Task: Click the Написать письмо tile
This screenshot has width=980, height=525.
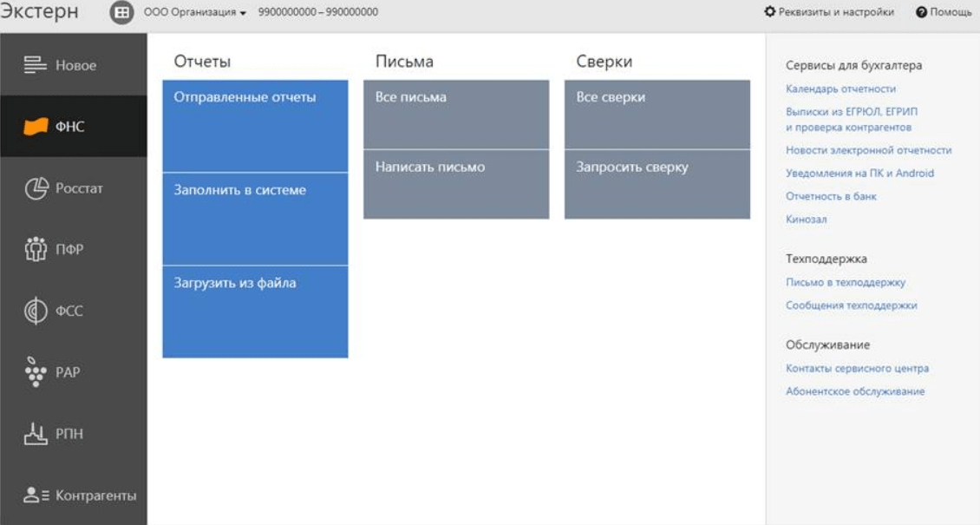Action: 456,184
